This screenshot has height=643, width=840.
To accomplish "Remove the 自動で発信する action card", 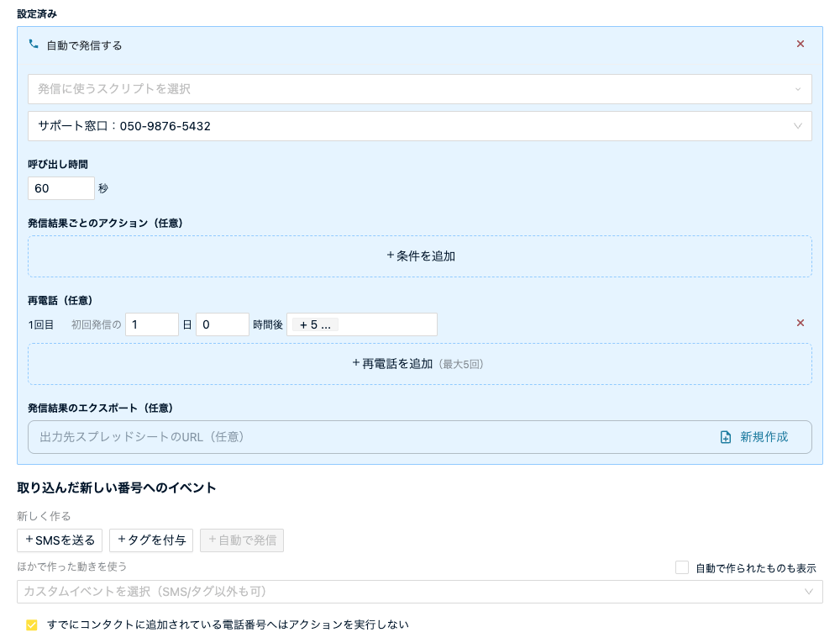I will (800, 44).
